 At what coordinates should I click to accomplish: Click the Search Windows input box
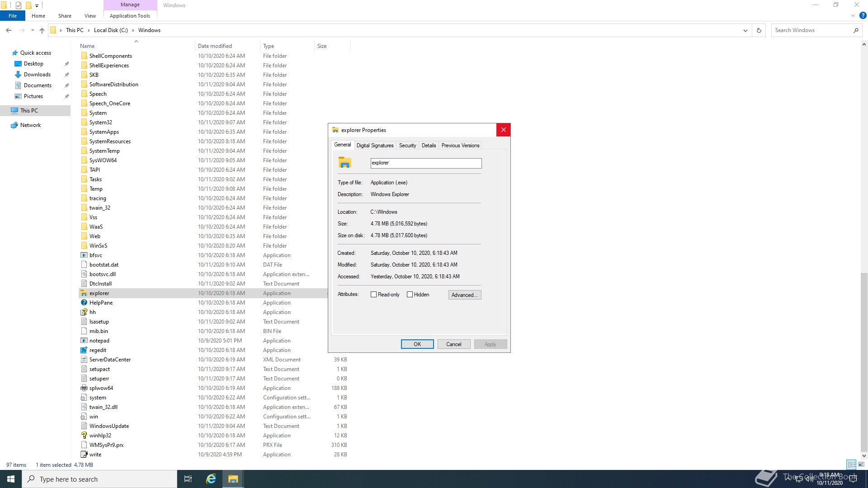[811, 30]
